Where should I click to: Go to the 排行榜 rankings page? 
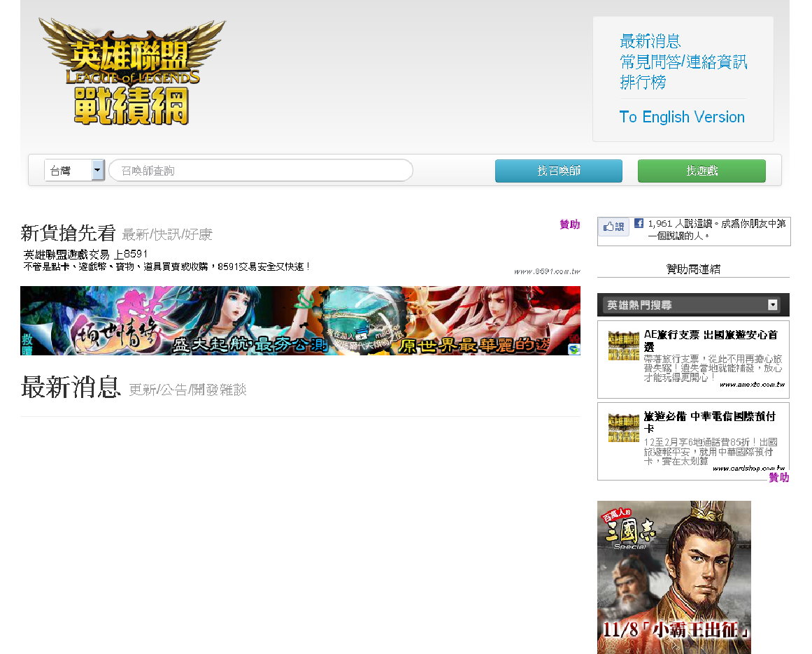pos(643,82)
